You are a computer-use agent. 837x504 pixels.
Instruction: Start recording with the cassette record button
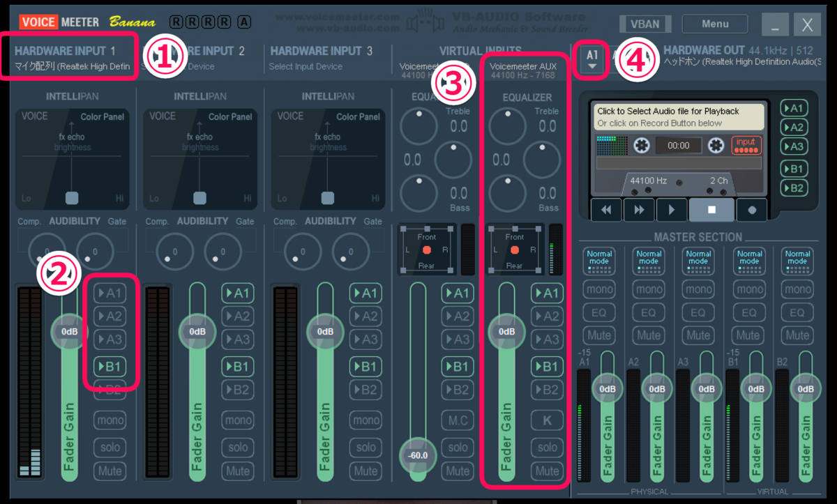tap(752, 209)
